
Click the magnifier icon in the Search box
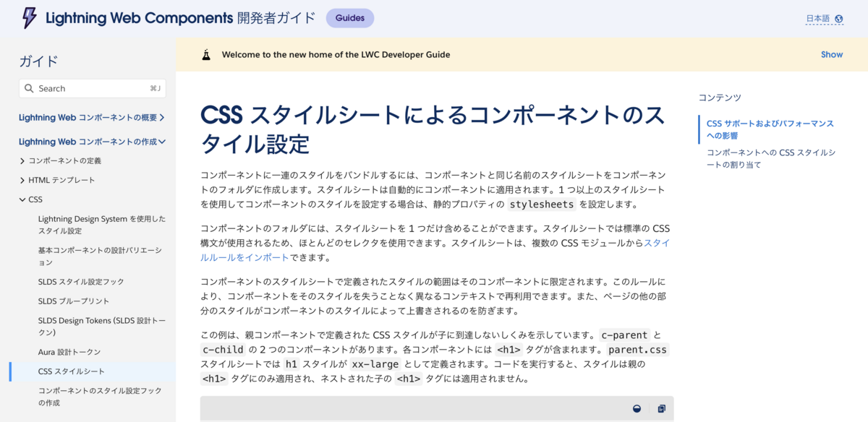coord(29,88)
